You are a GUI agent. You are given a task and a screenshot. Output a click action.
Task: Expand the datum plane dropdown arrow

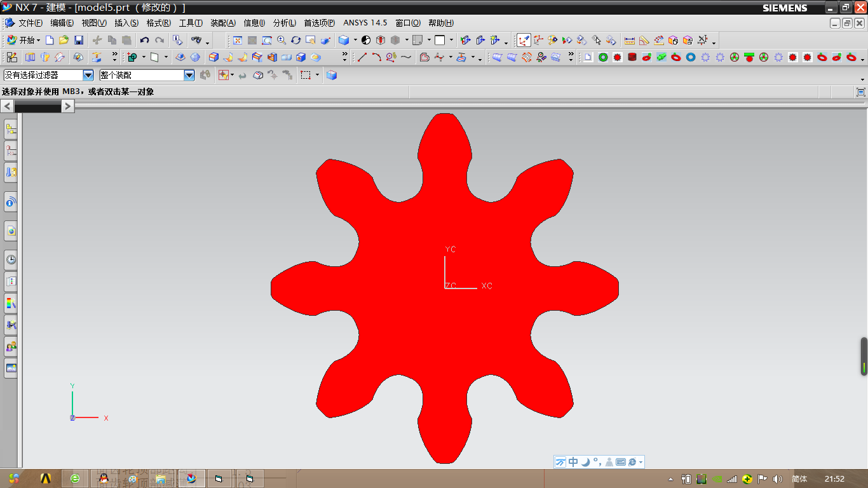(x=166, y=57)
